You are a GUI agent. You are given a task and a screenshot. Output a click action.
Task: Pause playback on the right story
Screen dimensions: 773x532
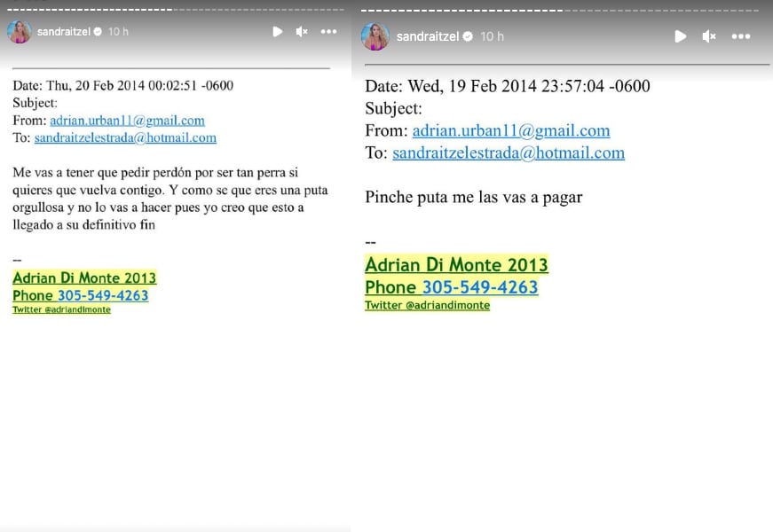click(681, 36)
